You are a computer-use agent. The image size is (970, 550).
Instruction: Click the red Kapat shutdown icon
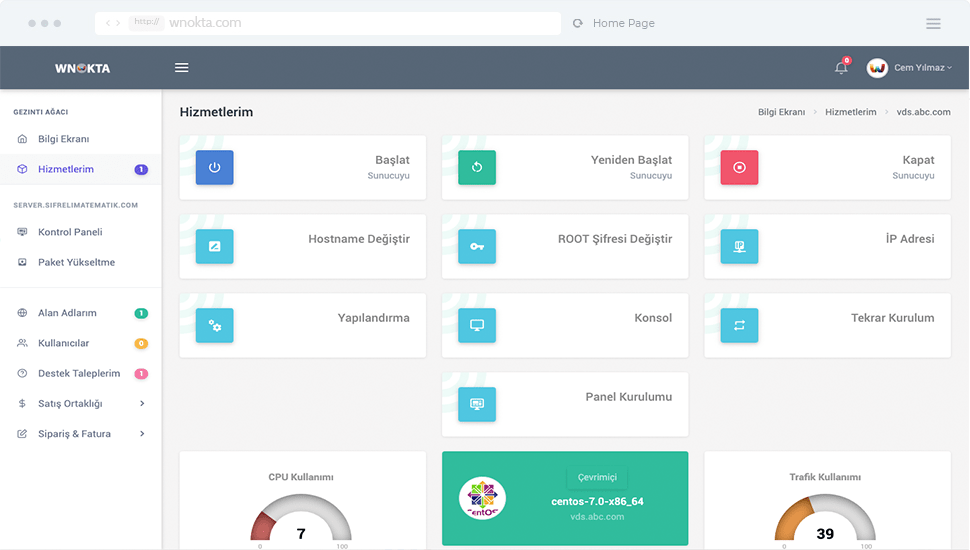tap(739, 168)
